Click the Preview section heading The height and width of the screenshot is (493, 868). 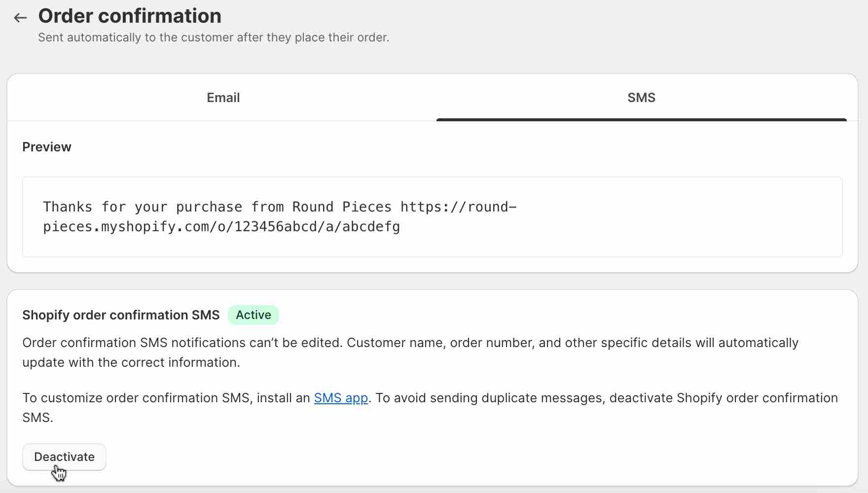pos(46,146)
